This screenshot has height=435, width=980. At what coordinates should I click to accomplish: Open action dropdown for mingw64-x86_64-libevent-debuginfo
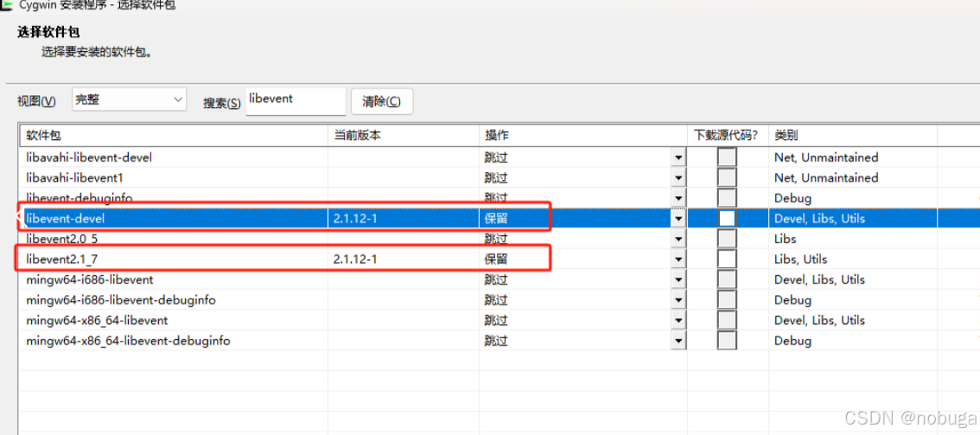coord(678,342)
